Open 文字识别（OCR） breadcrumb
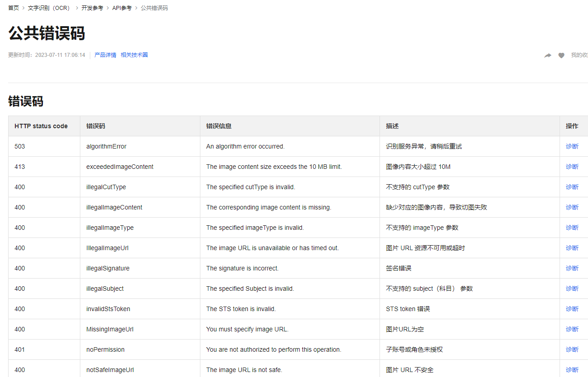The image size is (588, 377). click(50, 8)
